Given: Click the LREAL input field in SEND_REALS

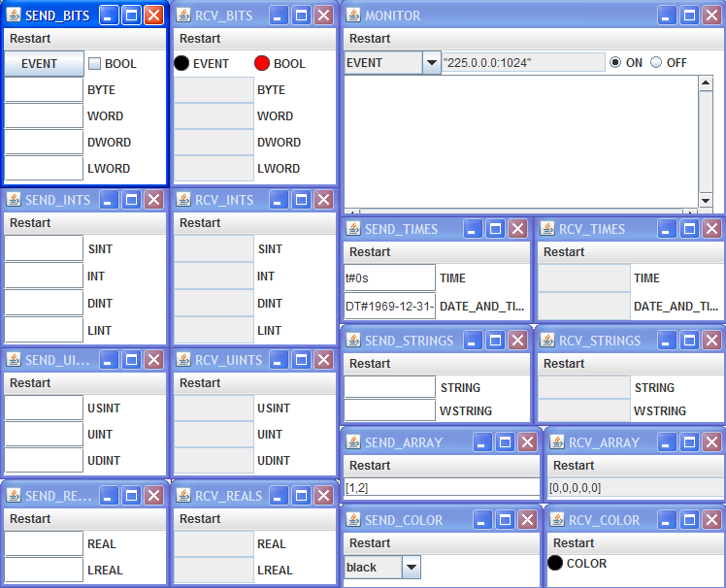Looking at the screenshot, I should click(x=44, y=570).
